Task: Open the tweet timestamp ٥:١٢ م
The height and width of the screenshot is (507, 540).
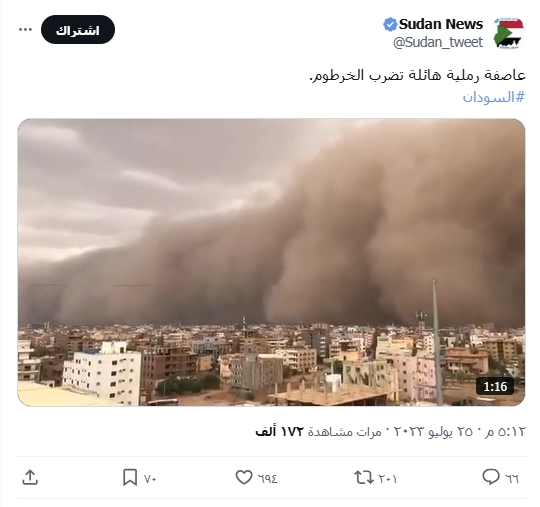Action: [x=505, y=432]
